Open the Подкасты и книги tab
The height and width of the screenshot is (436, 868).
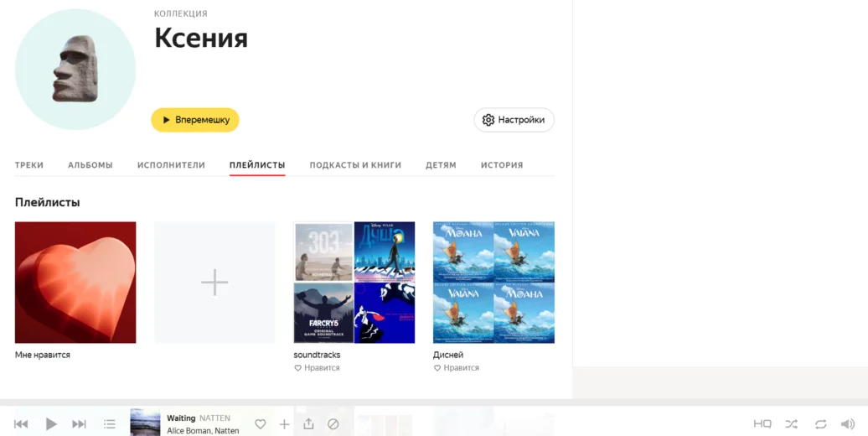355,165
